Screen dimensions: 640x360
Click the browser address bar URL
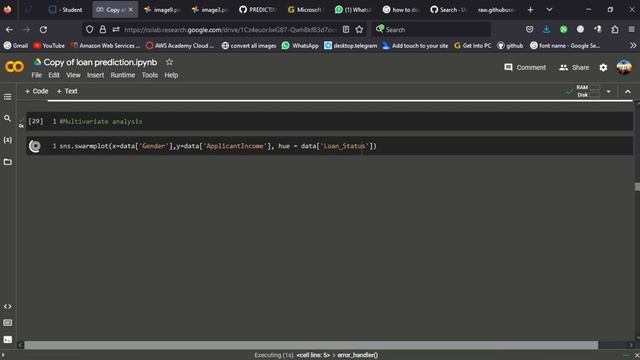click(230, 29)
